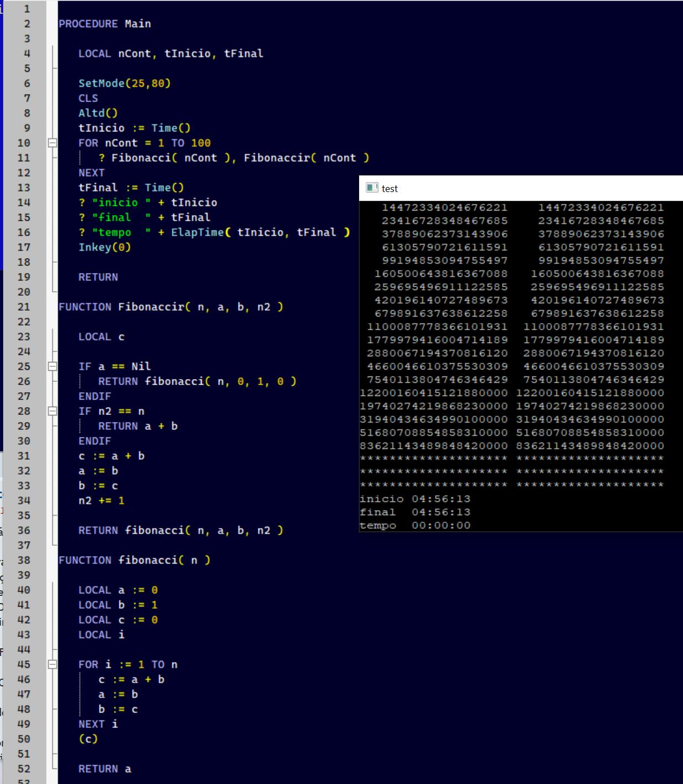This screenshot has width=683, height=784.
Task: Click line number 38 in the gutter
Action: (24, 560)
